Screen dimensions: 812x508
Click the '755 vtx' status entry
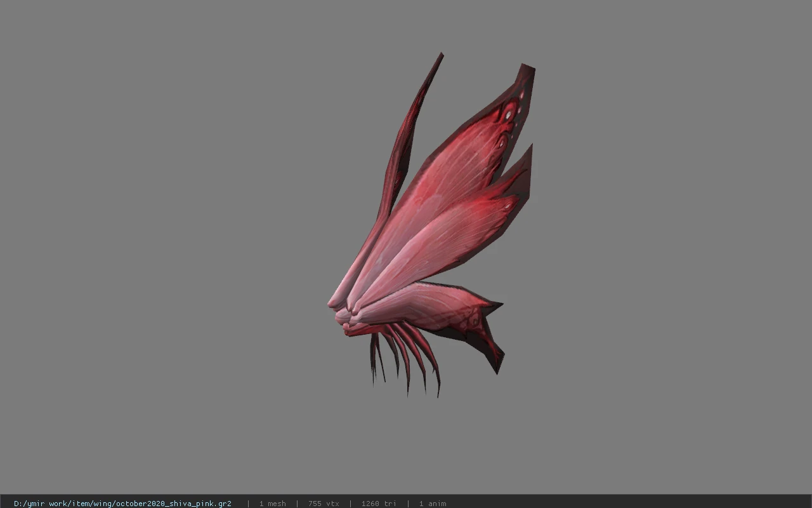[324, 504]
